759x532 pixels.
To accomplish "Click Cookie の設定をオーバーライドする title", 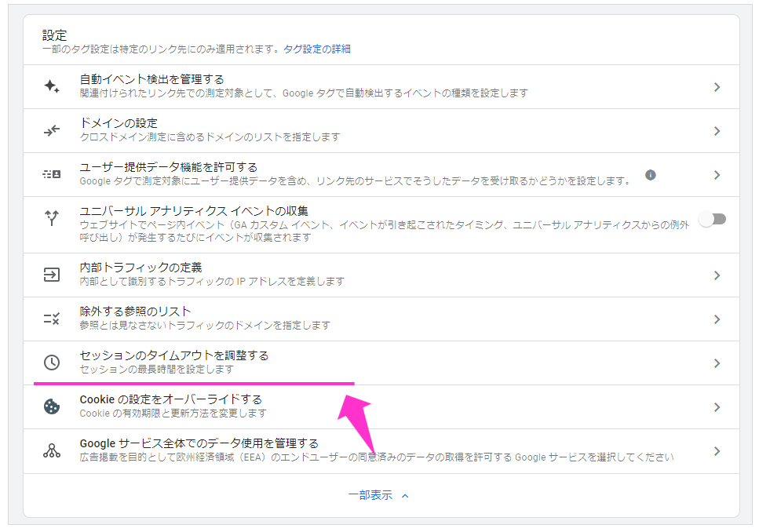I will pos(171,399).
